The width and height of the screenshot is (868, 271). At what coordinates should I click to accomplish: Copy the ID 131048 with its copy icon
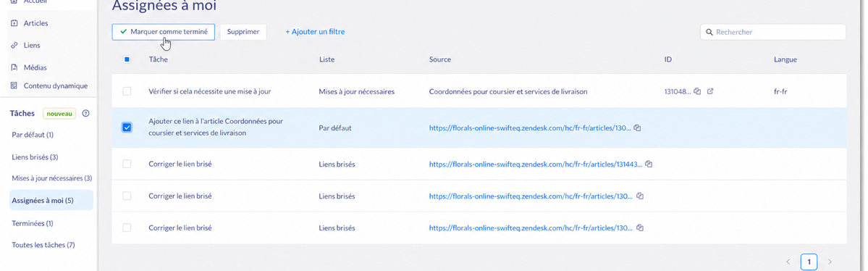[x=697, y=91]
